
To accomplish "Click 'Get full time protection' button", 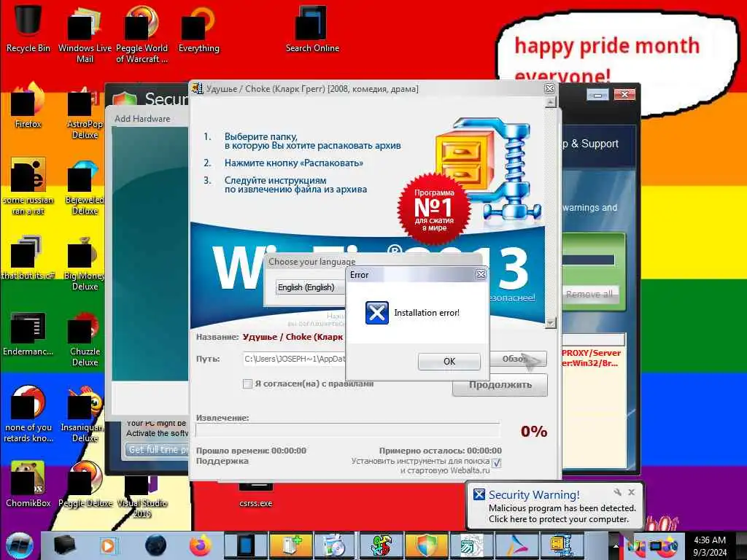I will [x=158, y=449].
